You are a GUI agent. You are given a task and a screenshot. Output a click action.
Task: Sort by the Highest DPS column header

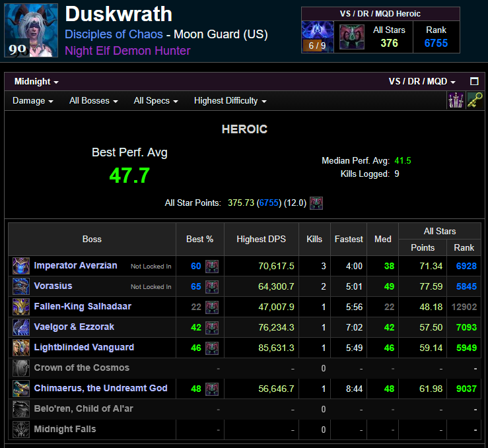click(x=261, y=239)
